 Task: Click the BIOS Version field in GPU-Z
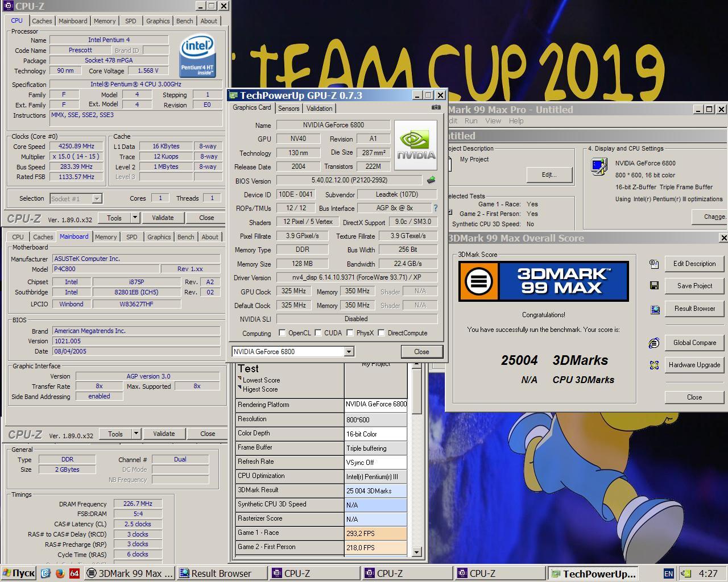tap(349, 180)
